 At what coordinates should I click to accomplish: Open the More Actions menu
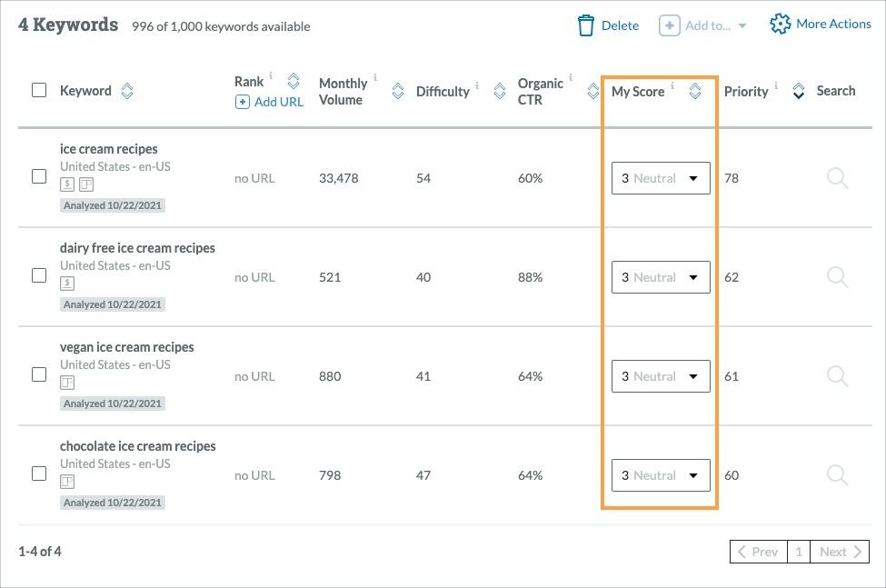tap(819, 24)
